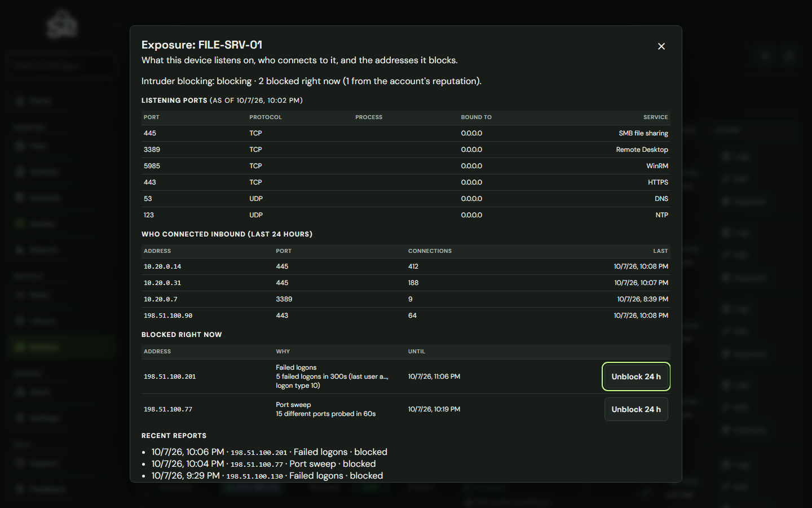812x508 pixels.
Task: Click blocked-until time 10/7/26, 11:06 PM
Action: point(434,376)
